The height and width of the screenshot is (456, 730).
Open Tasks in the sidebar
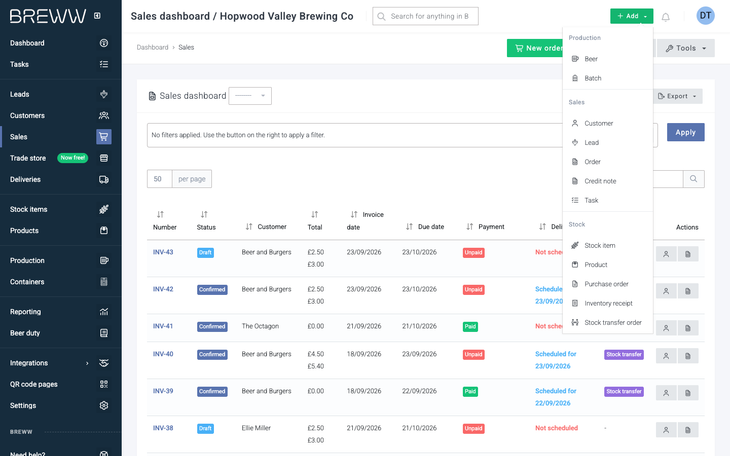(x=60, y=64)
